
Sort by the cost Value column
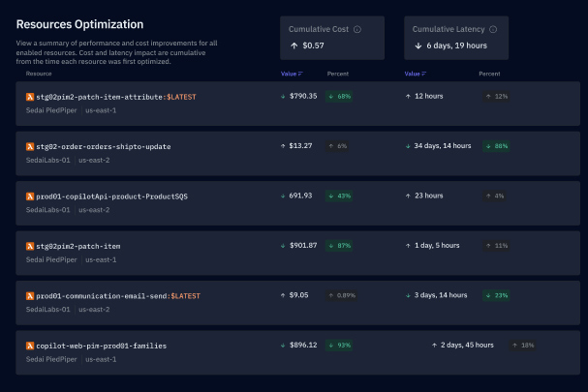click(x=292, y=74)
